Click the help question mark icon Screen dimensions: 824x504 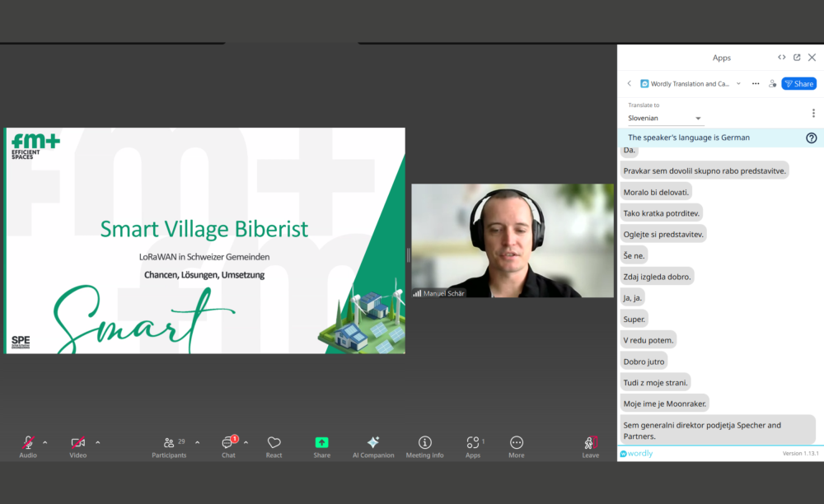pos(812,138)
